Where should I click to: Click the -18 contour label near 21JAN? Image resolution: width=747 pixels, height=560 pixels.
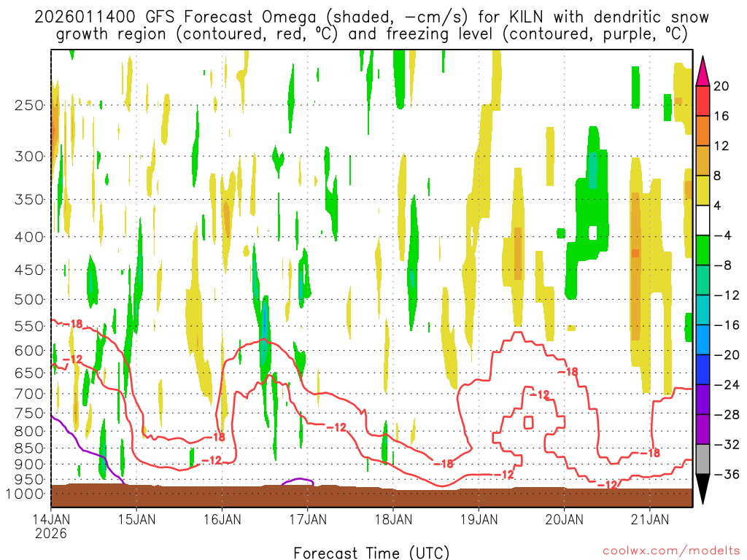(650, 453)
